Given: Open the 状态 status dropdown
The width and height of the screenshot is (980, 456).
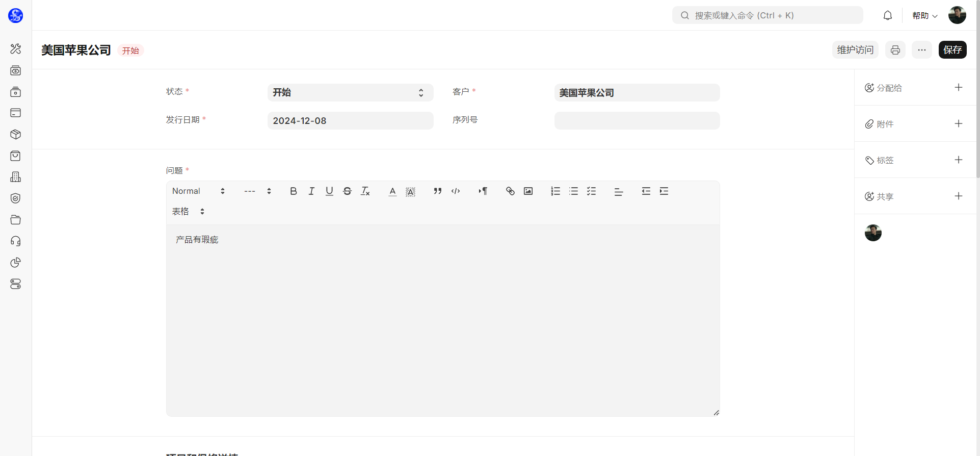Looking at the screenshot, I should [351, 92].
